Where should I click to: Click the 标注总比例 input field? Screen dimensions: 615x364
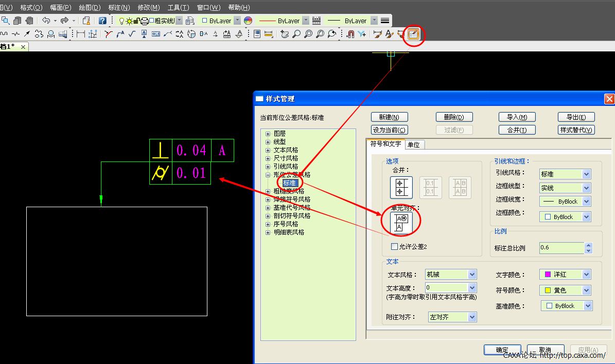pos(561,248)
